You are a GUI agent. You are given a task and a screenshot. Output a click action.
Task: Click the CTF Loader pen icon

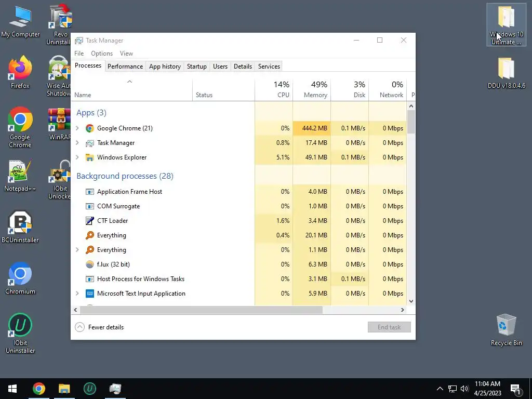(x=89, y=221)
